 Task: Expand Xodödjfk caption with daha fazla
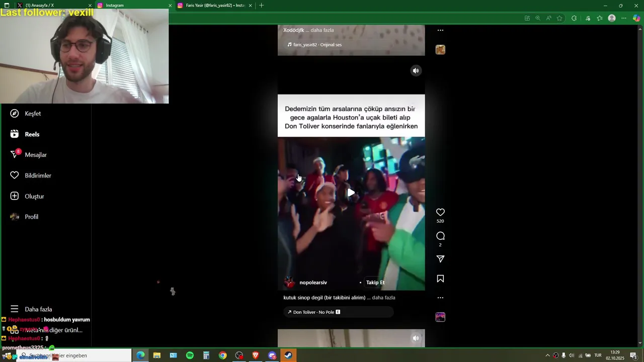point(322,30)
